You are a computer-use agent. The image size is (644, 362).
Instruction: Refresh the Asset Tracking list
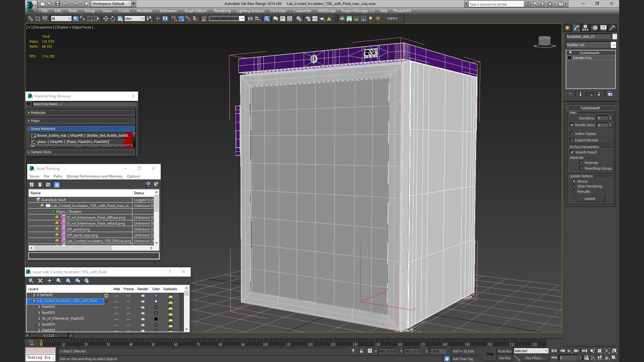pos(32,185)
